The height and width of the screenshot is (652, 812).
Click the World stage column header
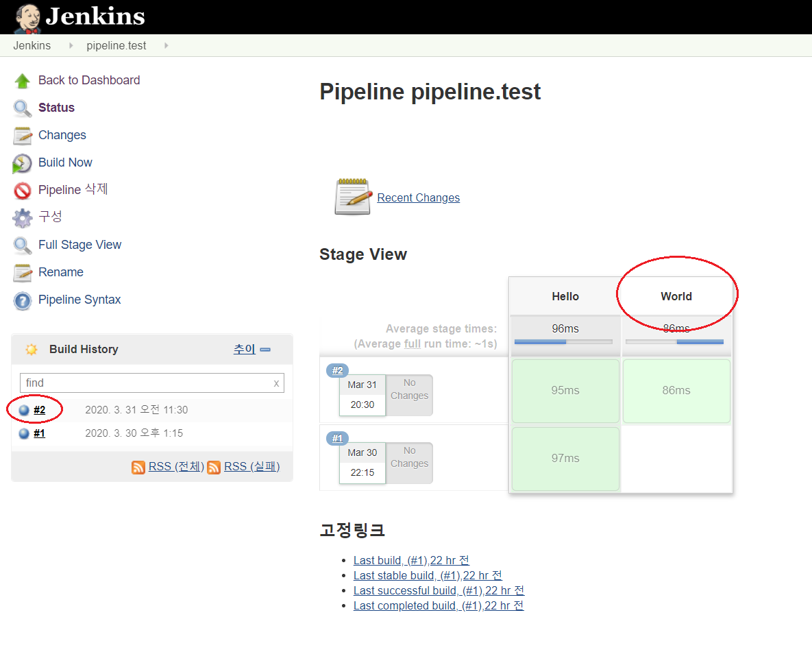[x=676, y=296]
